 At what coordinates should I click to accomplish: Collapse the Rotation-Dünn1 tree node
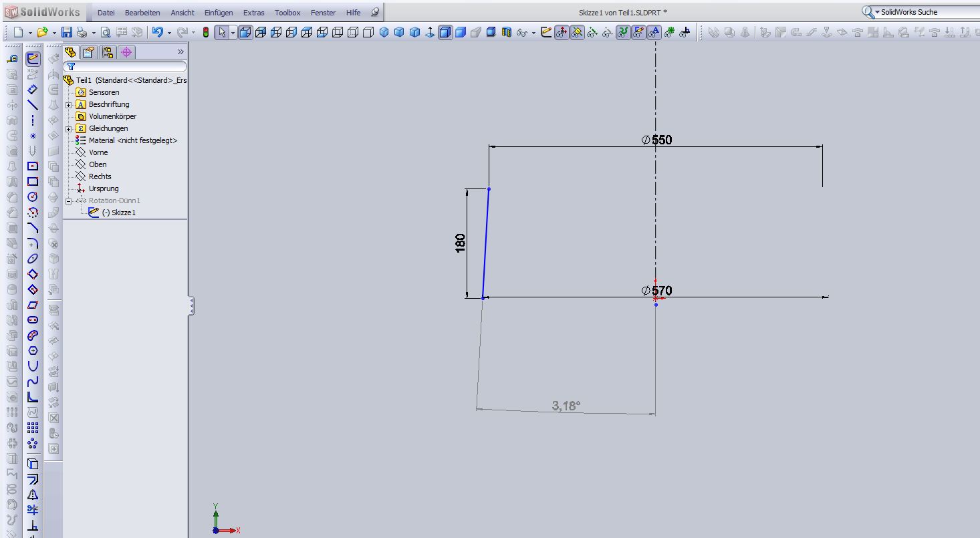point(70,201)
